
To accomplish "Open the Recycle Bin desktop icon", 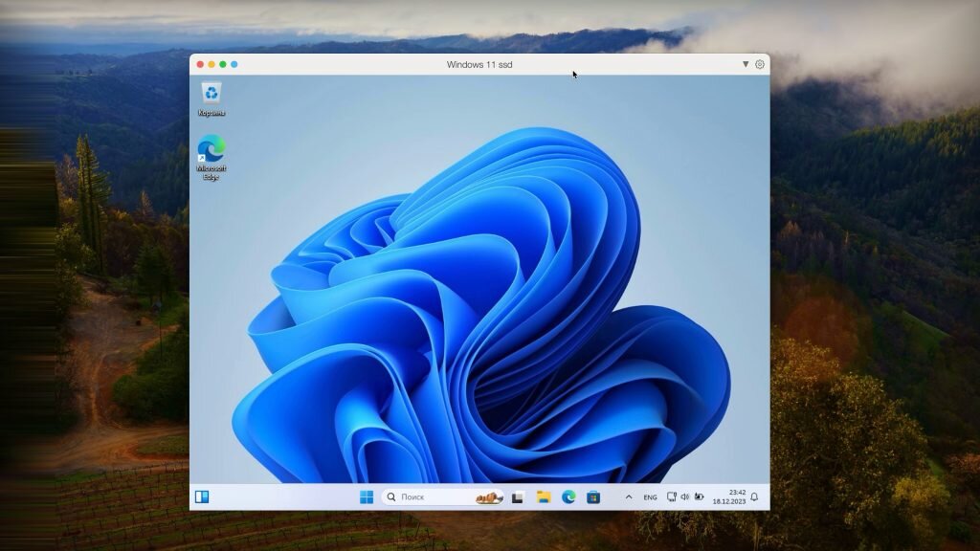I will (x=212, y=99).
